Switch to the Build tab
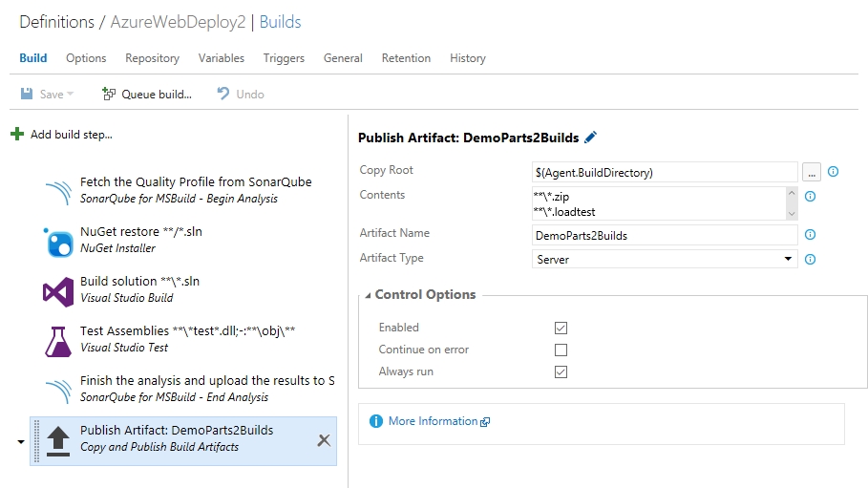This screenshot has width=868, height=488. click(x=33, y=58)
